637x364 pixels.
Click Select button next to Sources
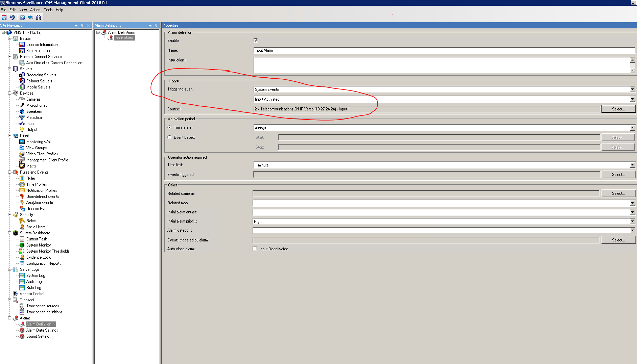[x=618, y=109]
